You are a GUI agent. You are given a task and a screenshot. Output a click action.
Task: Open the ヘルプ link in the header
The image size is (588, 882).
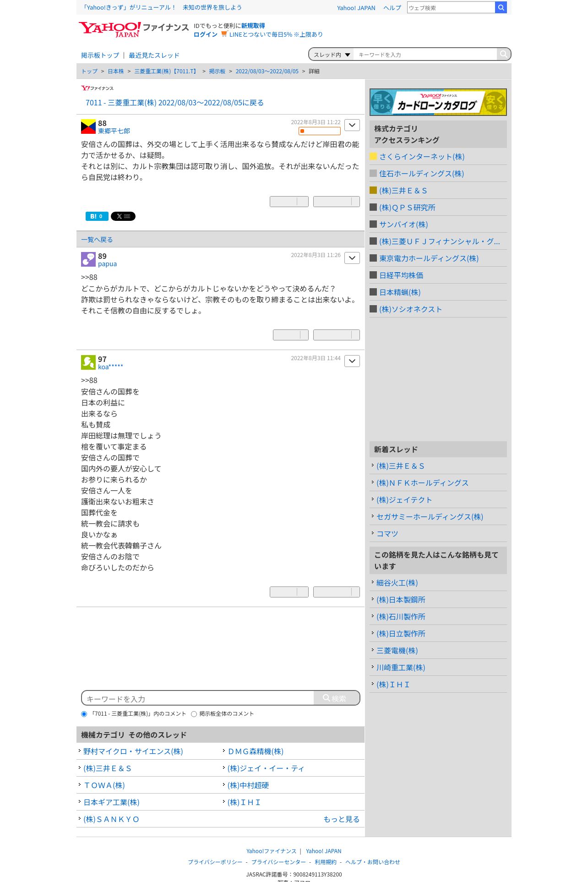point(392,8)
